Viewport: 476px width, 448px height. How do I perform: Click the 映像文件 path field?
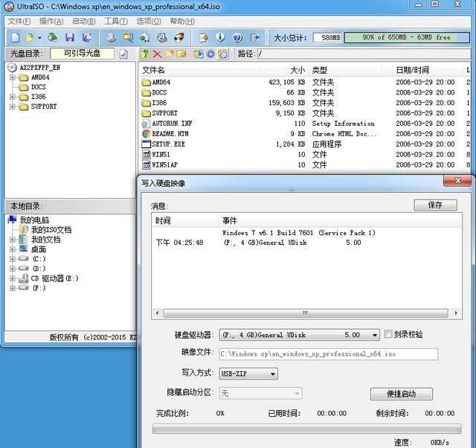pos(329,354)
